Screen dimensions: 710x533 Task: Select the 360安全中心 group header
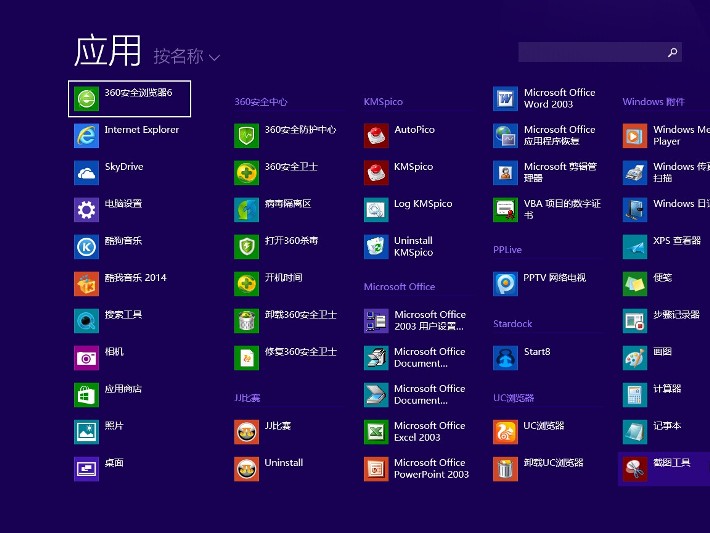pos(261,102)
